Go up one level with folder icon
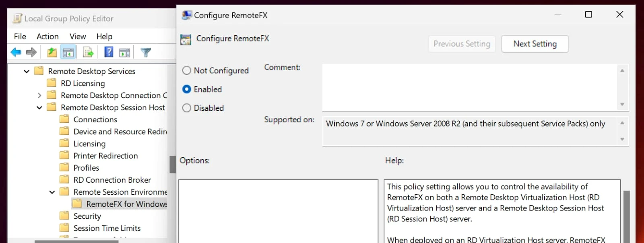 click(x=52, y=52)
